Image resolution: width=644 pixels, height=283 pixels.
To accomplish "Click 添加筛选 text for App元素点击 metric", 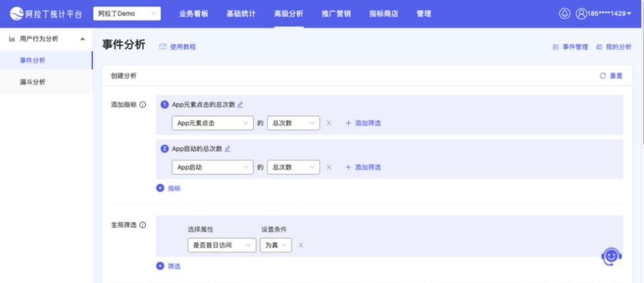I will tap(368, 123).
